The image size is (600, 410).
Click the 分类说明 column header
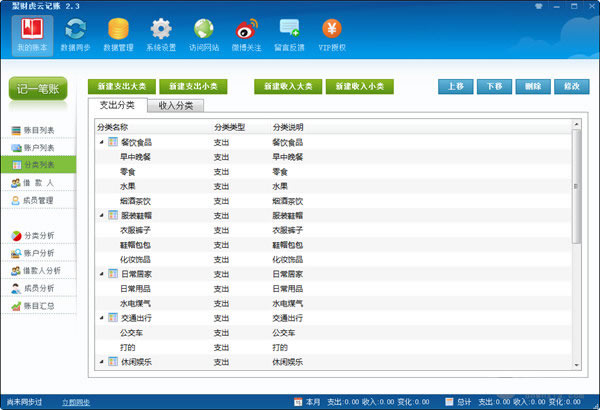tap(288, 127)
